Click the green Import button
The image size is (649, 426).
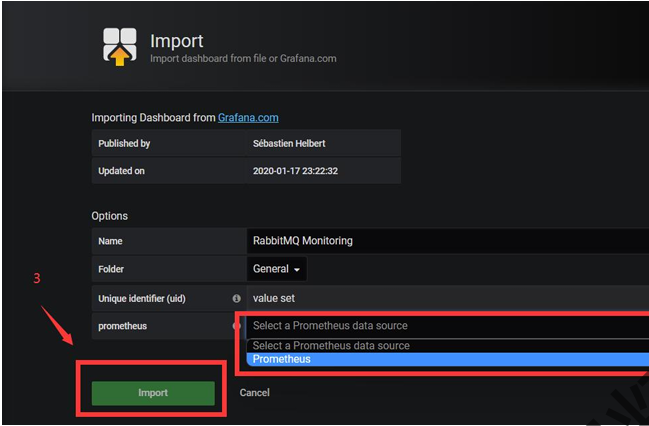tap(153, 393)
